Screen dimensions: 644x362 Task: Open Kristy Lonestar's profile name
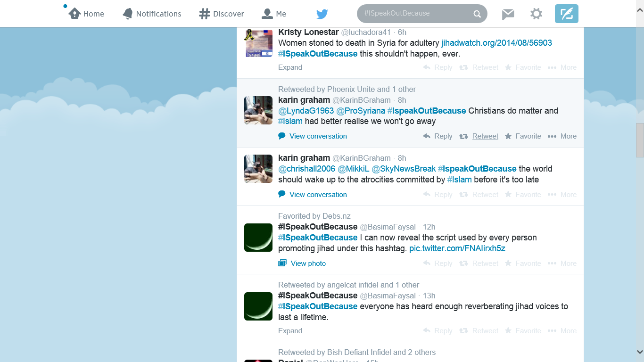(x=308, y=32)
